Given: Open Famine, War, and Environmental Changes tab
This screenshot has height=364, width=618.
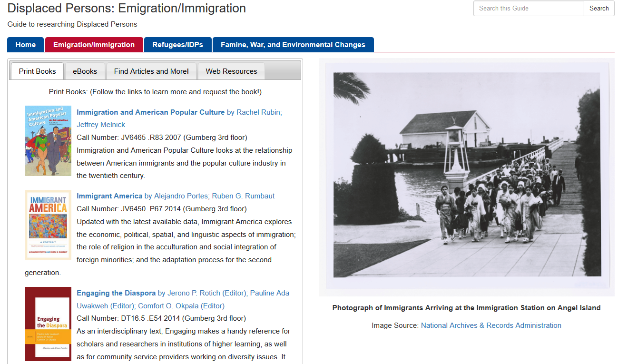Looking at the screenshot, I should pos(293,45).
